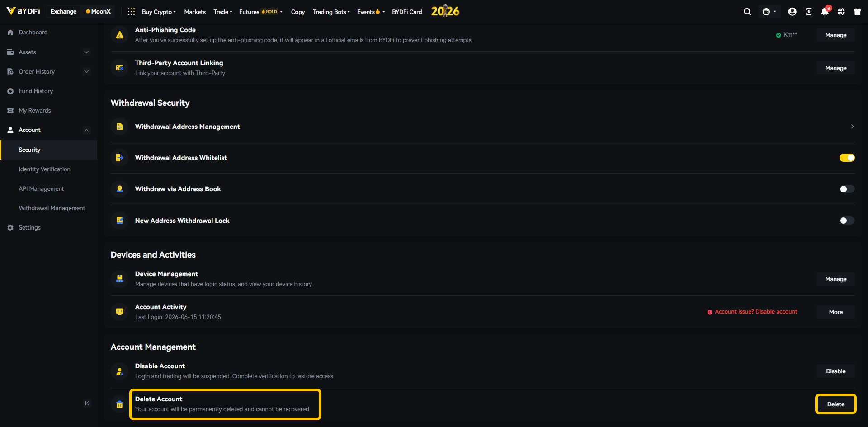868x427 pixels.
Task: Click the Device Management icon
Action: (x=120, y=279)
